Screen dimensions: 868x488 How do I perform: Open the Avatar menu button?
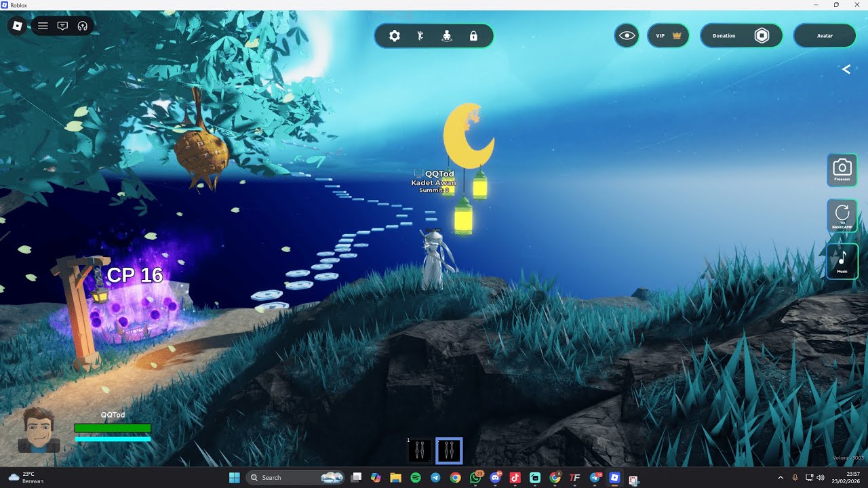click(x=825, y=36)
